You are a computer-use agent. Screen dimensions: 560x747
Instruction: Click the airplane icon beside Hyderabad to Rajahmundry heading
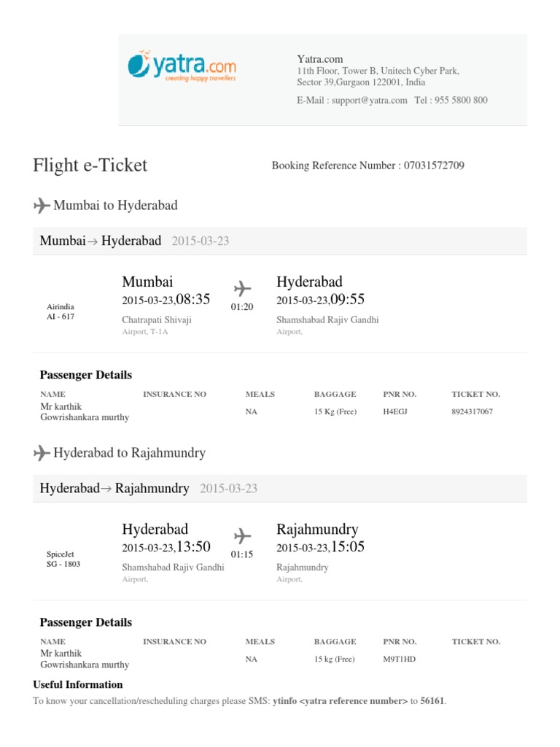coord(42,453)
